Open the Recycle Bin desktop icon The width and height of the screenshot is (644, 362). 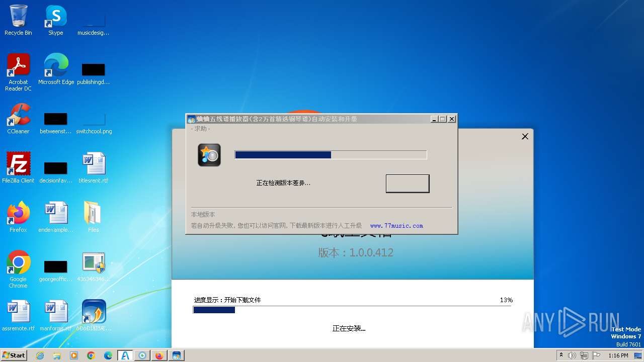18,21
